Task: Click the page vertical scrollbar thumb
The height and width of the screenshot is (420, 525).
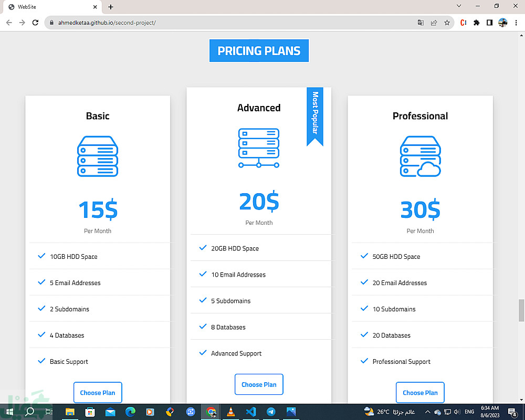Action: [521, 310]
